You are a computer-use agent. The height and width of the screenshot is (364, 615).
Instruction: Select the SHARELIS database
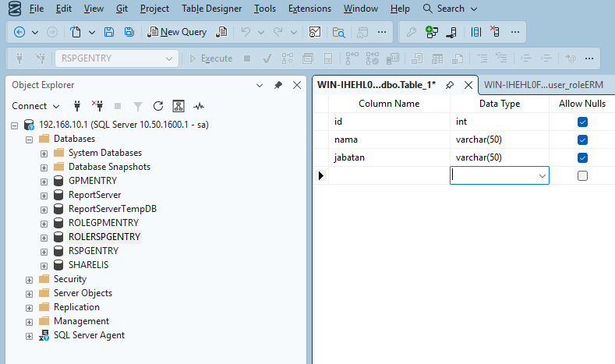pyautogui.click(x=88, y=265)
